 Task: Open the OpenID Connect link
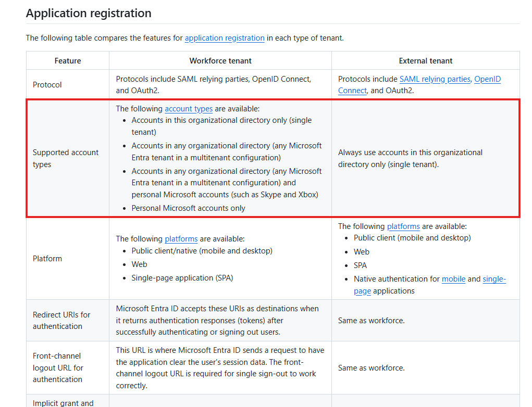click(x=487, y=79)
